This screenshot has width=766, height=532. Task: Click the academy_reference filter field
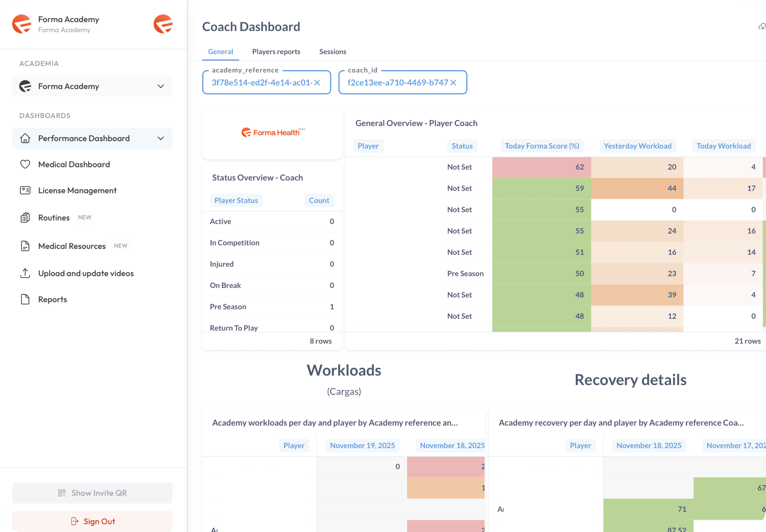pyautogui.click(x=266, y=82)
